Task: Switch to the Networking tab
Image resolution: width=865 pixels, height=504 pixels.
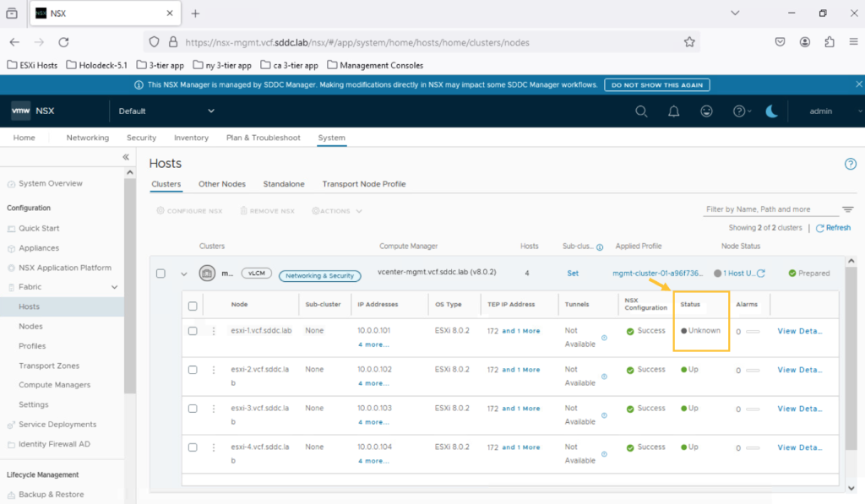Action: (88, 138)
